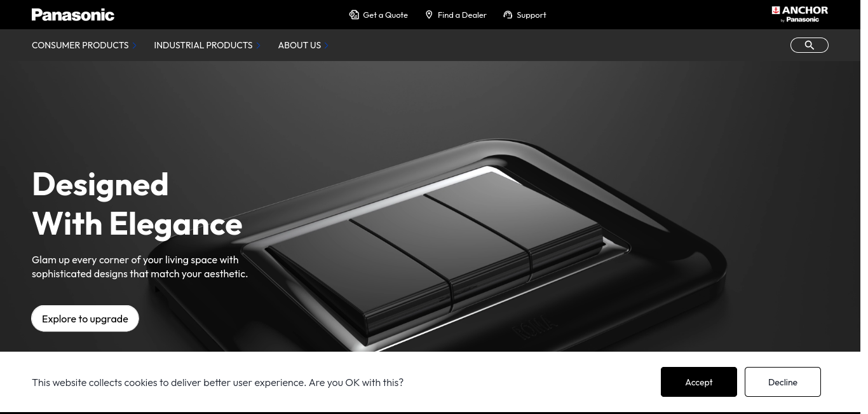Accept the cookie consent

(699, 382)
